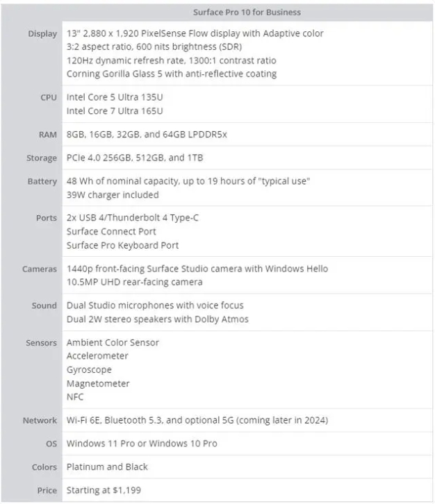Click the Sensors row label
The image size is (435, 504).
41,342
